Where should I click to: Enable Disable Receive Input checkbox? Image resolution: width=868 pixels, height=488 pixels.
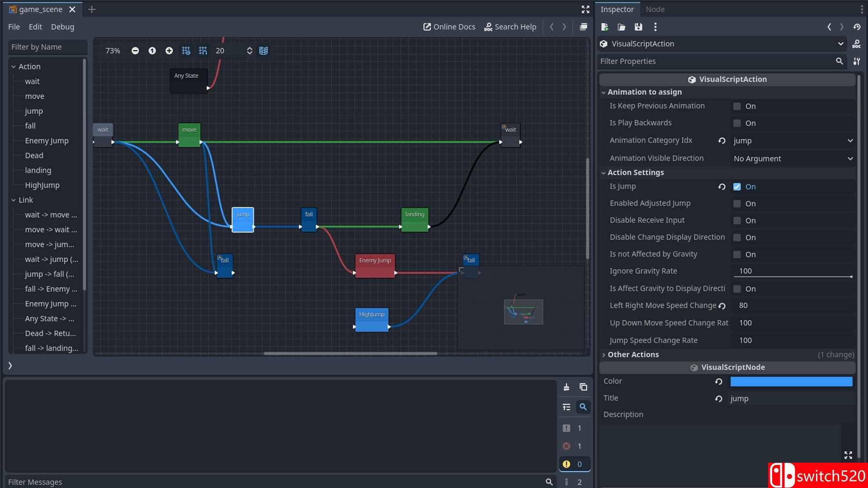coord(737,221)
